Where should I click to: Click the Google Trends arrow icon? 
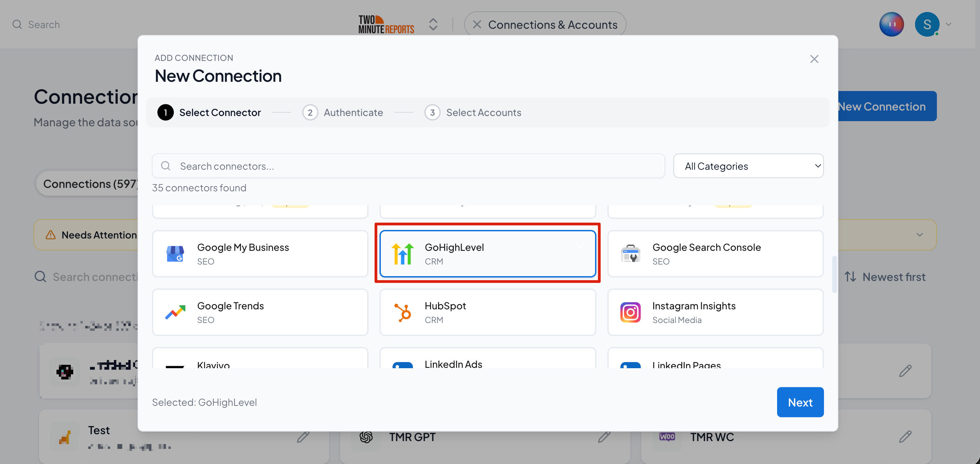[175, 312]
